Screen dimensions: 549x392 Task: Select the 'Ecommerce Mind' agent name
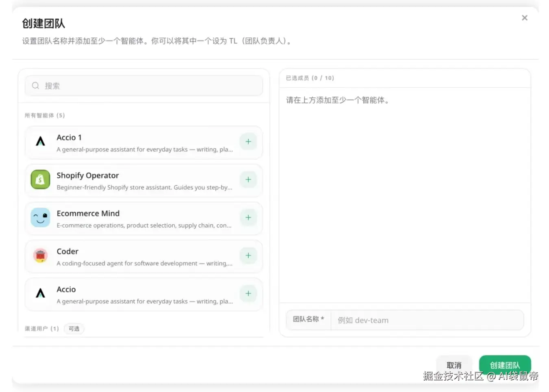coord(88,213)
